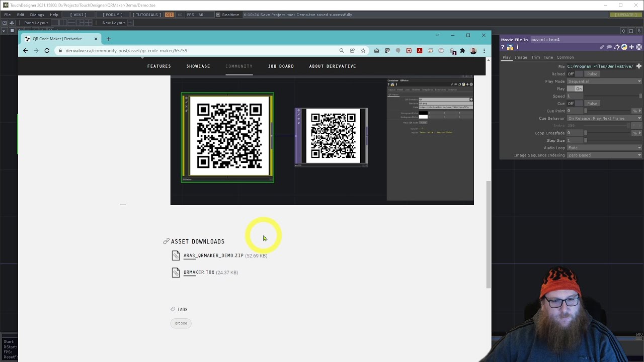Pulse the Reload parameter
644x362 pixels.
pyautogui.click(x=592, y=74)
